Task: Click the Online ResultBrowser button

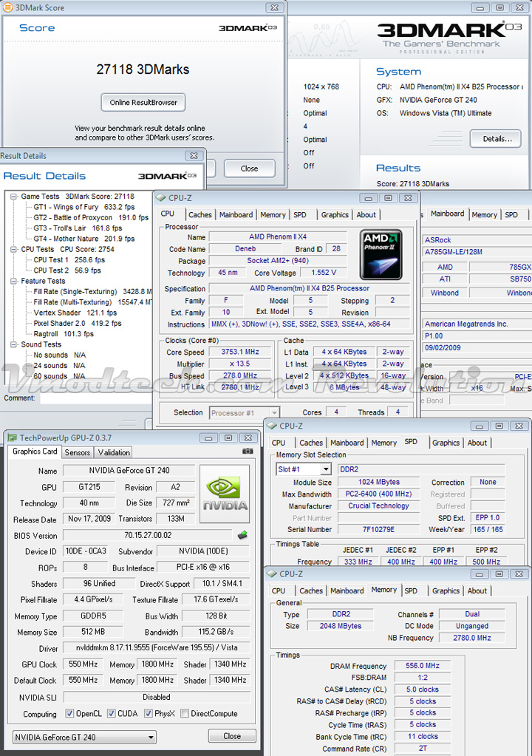Action: pyautogui.click(x=143, y=102)
